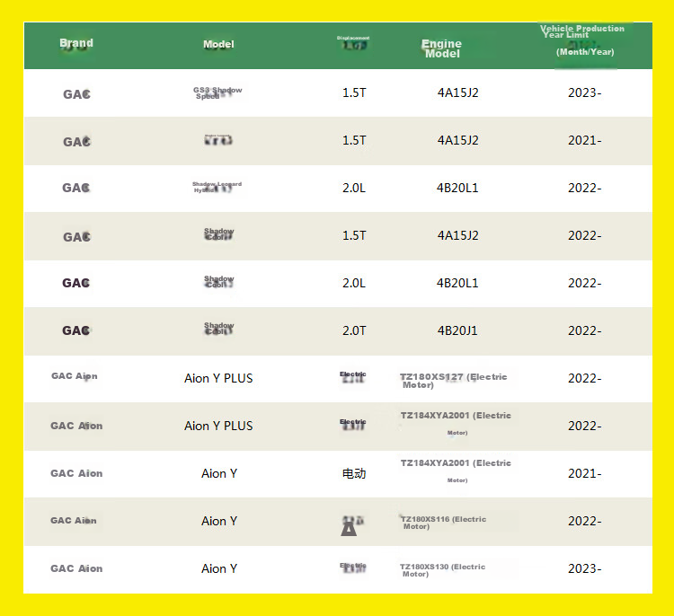The width and height of the screenshot is (674, 616).
Task: Select Vehicle Production Year Limit header
Action: pyautogui.click(x=582, y=40)
